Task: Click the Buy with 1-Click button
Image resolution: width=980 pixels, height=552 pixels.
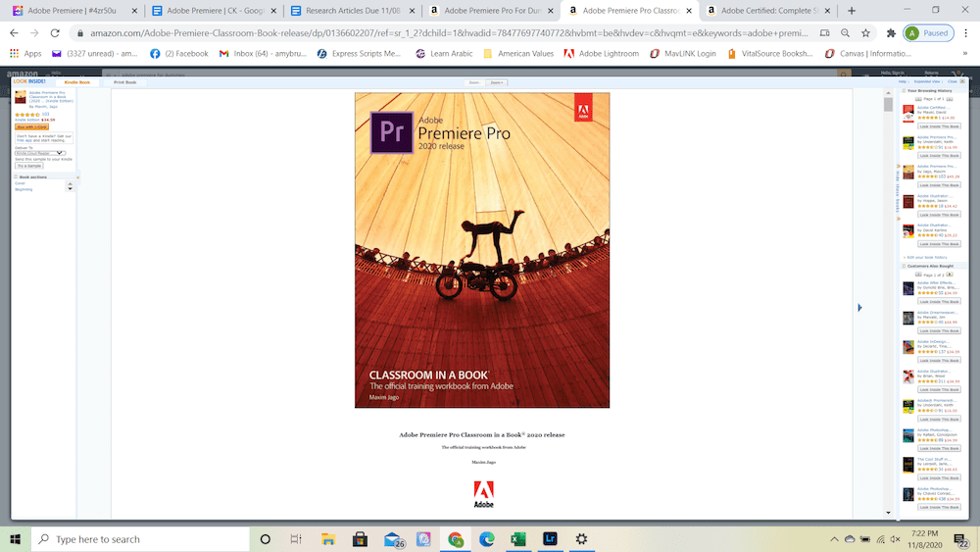Action: coord(32,126)
